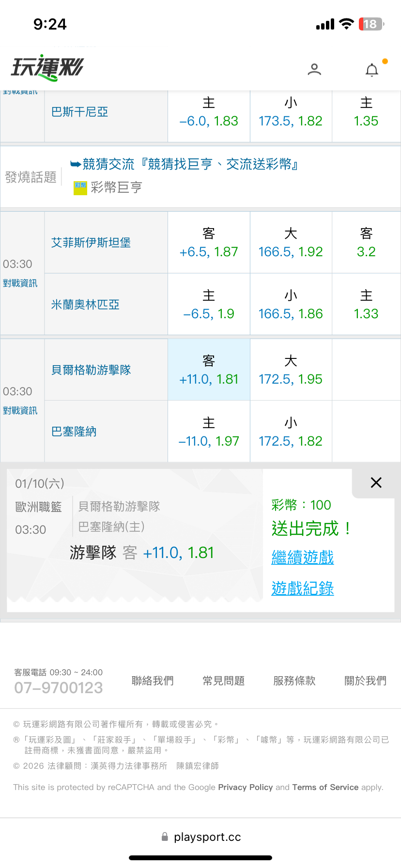Viewport: 401px width, 868px height.
Task: Go to 聯絡我們 in footer
Action: 153,681
